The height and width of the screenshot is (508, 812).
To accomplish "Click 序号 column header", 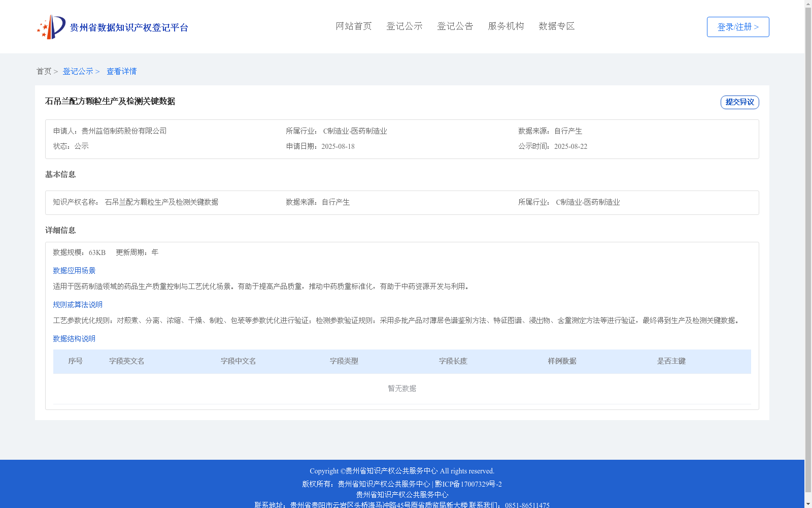I will coord(76,361).
